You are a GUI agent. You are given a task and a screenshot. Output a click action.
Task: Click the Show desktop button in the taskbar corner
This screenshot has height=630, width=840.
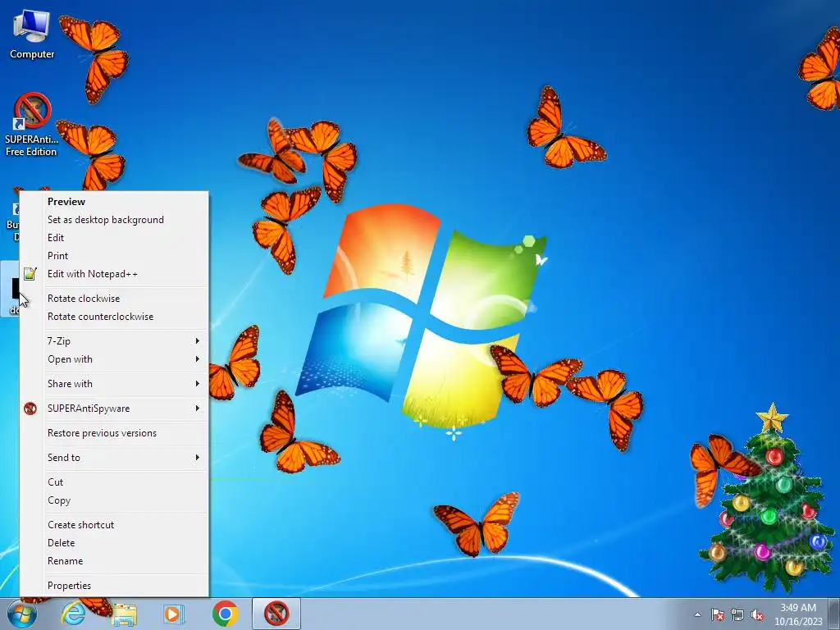pyautogui.click(x=834, y=614)
